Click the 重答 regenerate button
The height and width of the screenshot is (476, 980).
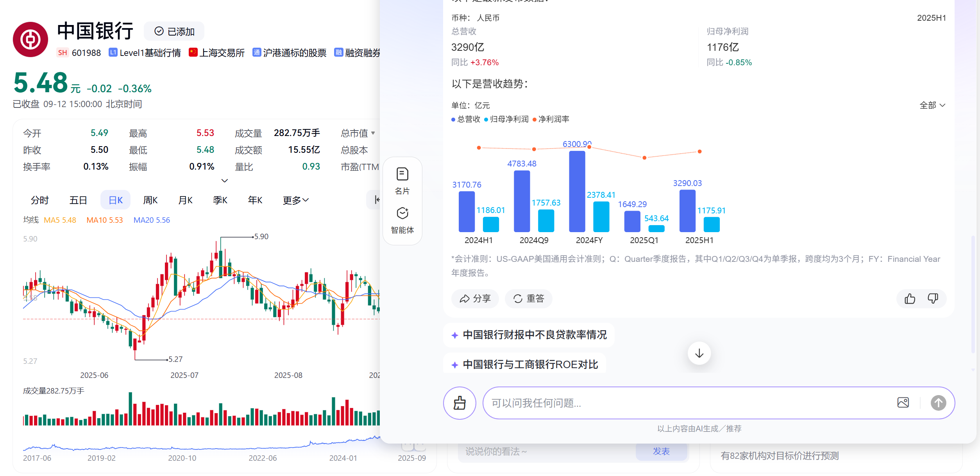tap(528, 299)
